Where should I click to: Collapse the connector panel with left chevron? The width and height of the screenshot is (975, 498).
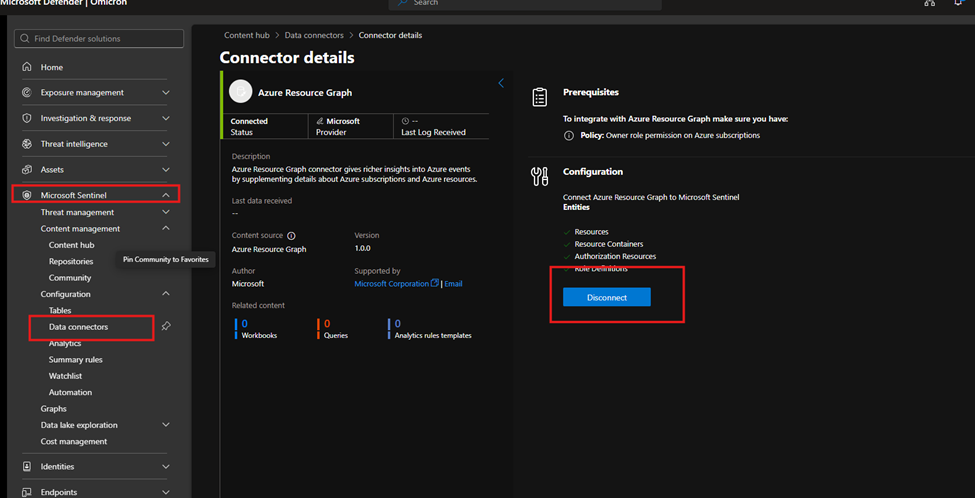click(501, 83)
